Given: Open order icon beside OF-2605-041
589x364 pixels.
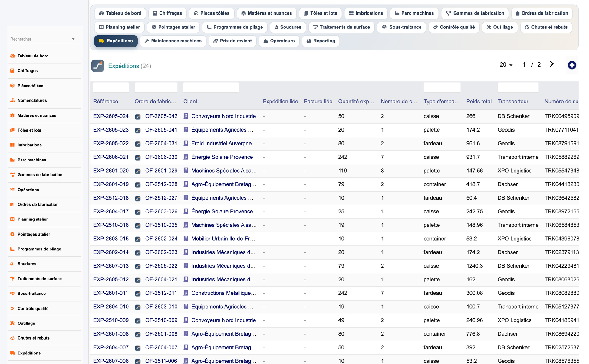Looking at the screenshot, I should click(x=138, y=130).
